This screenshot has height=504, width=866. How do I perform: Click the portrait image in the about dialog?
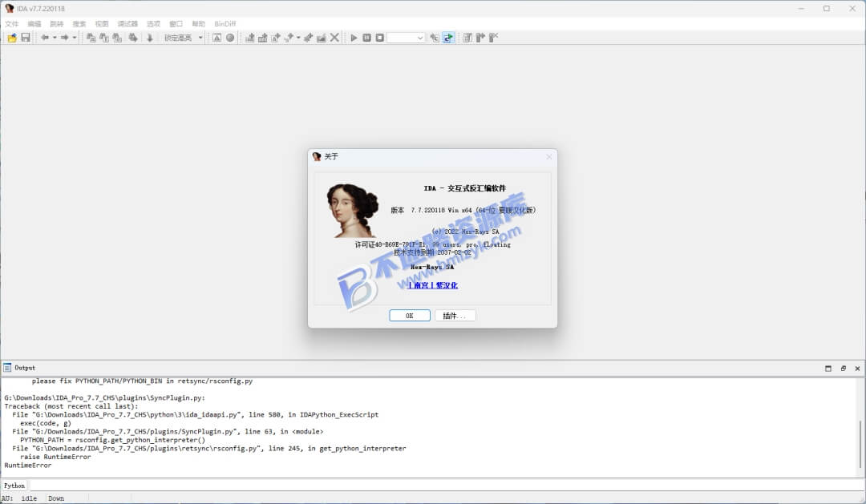[x=353, y=211]
